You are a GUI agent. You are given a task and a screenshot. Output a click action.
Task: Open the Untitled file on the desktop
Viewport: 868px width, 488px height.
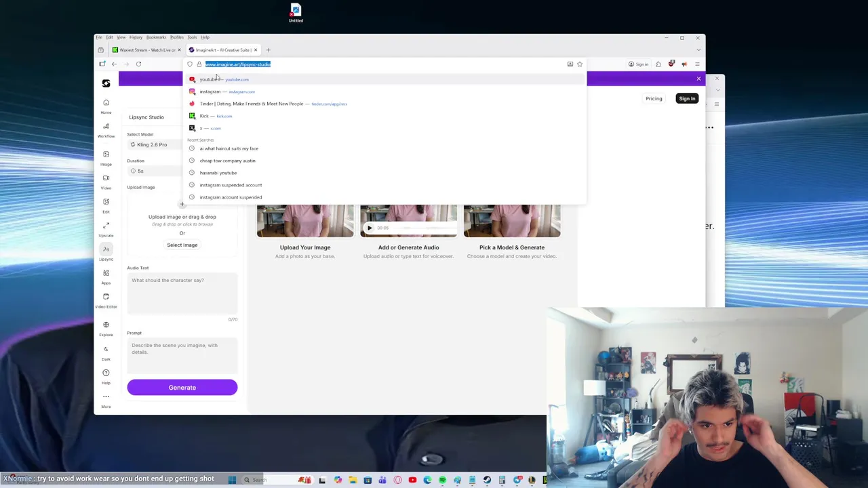[296, 13]
